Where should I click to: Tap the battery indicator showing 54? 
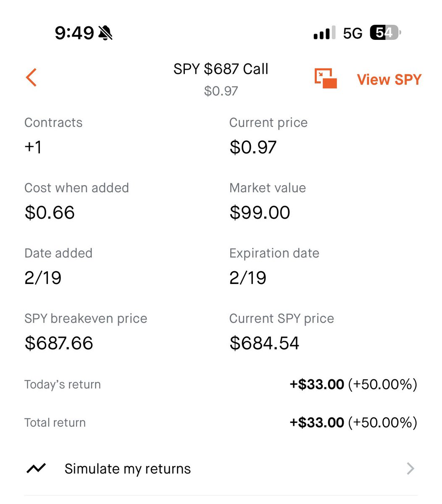point(385,32)
